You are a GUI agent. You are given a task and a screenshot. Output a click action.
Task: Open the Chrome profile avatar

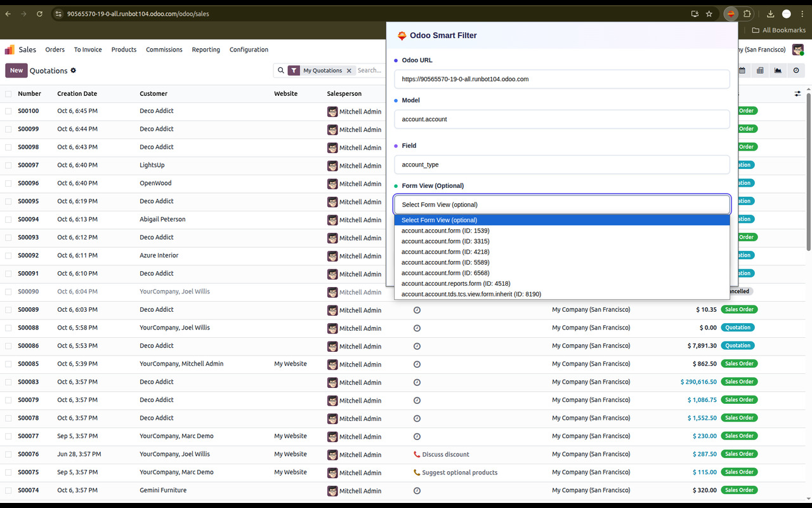point(787,13)
